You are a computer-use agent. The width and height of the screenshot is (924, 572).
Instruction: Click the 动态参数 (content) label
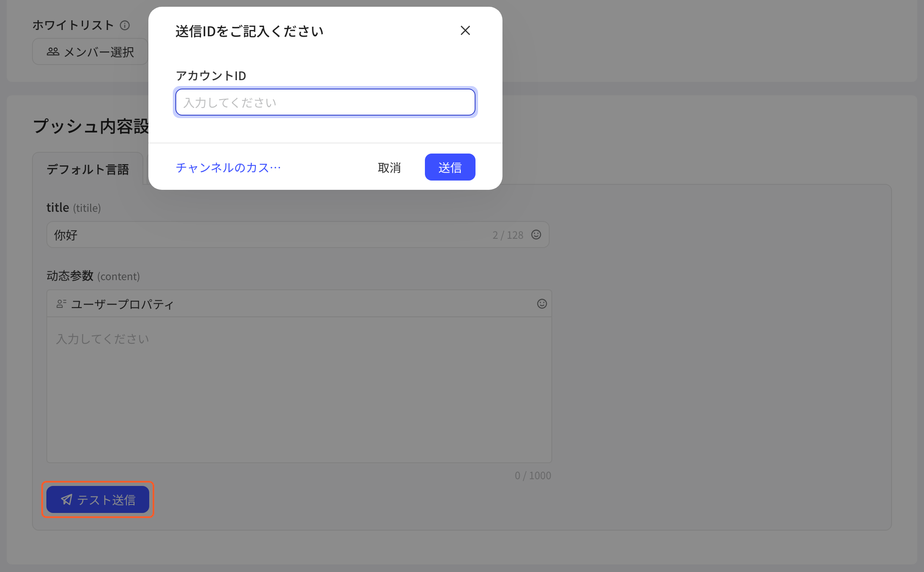click(93, 276)
